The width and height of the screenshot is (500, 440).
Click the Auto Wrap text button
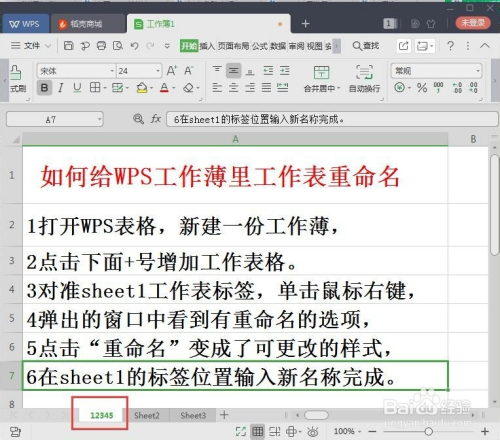(364, 79)
